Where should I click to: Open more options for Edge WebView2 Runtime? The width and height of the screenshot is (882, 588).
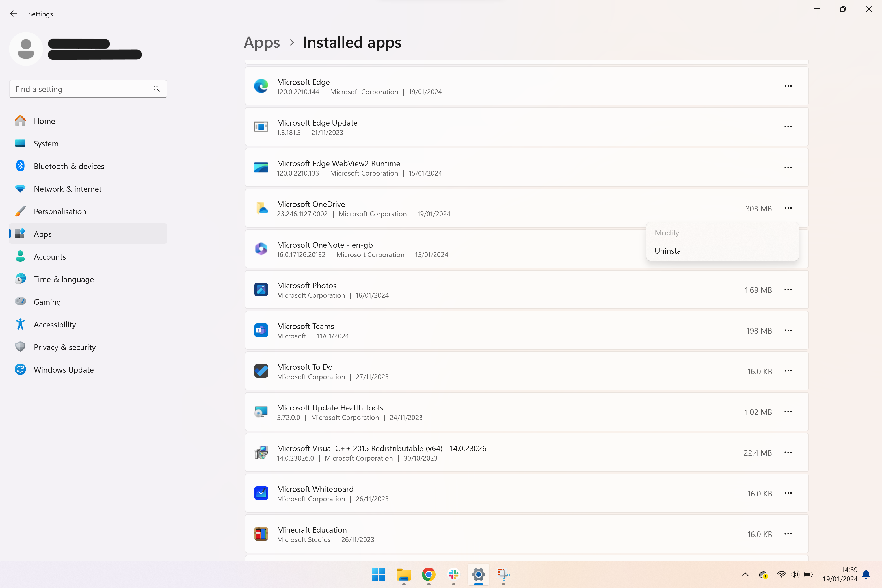[788, 167]
